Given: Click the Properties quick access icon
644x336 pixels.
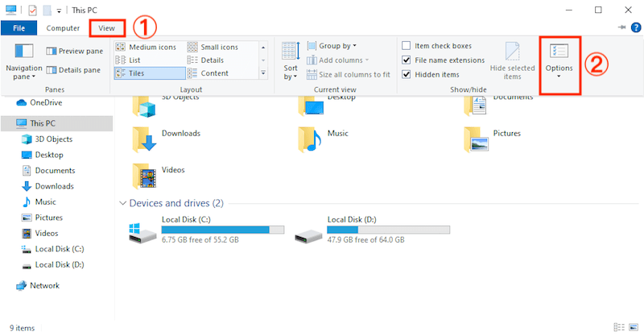Looking at the screenshot, I should coord(32,10).
